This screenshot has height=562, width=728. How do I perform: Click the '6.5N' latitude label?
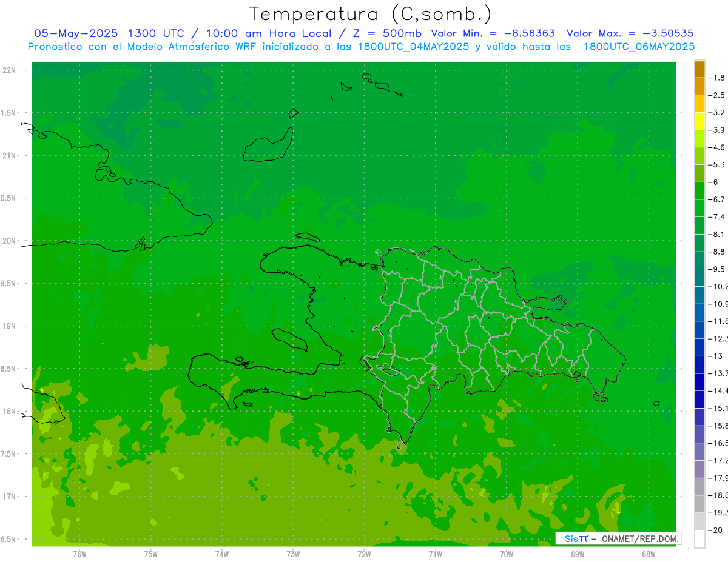pos(8,539)
